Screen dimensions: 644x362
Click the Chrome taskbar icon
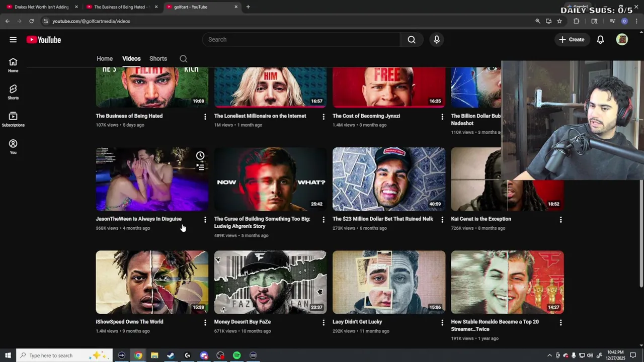pyautogui.click(x=138, y=355)
